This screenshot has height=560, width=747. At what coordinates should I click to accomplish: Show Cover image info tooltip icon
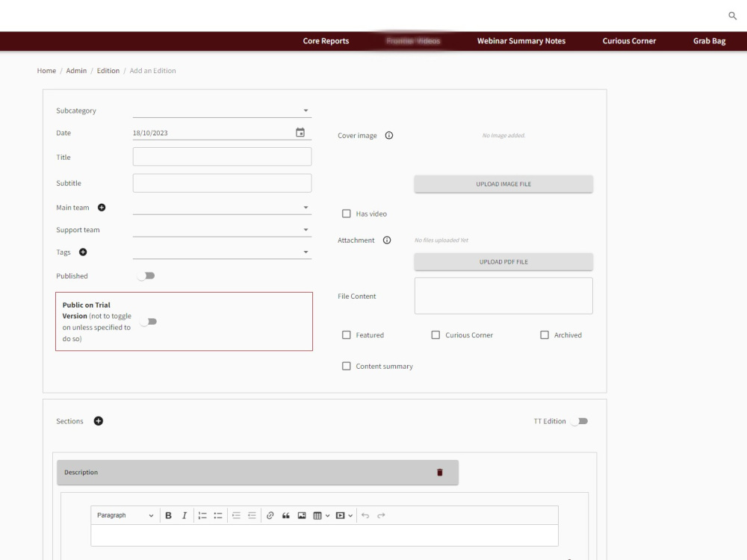(389, 135)
